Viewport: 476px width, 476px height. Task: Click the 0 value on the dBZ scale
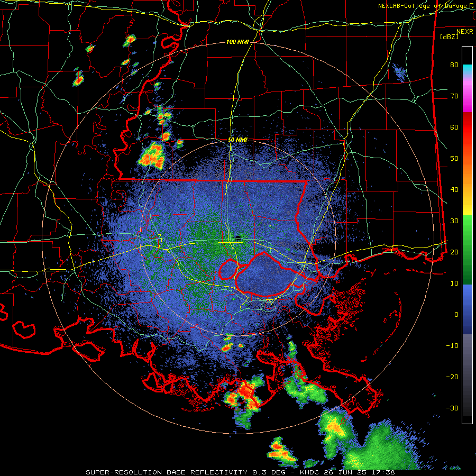pyautogui.click(x=456, y=315)
